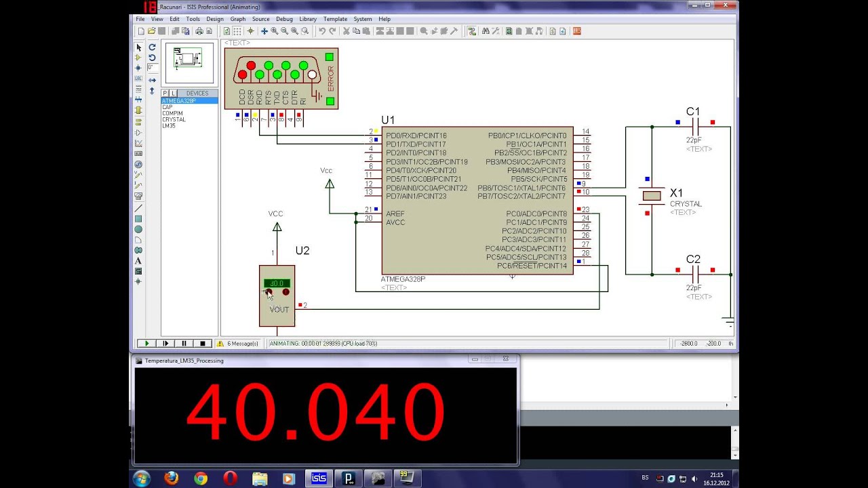Image resolution: width=868 pixels, height=488 pixels.
Task: Click the Undo toolbar icon
Action: [322, 30]
